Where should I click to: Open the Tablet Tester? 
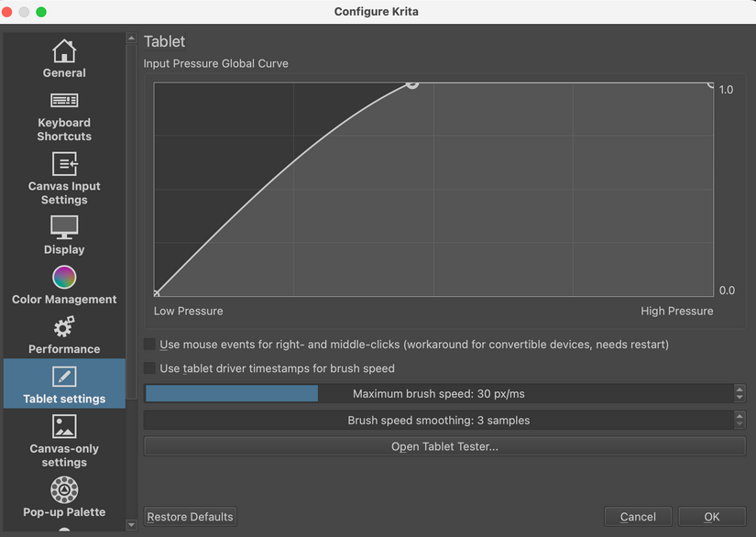pos(444,446)
